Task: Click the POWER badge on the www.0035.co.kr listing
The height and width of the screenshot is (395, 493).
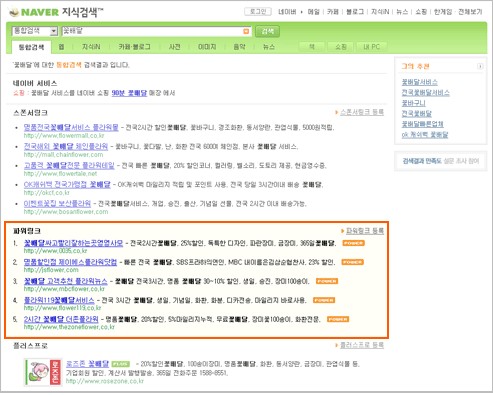Action: (x=353, y=243)
